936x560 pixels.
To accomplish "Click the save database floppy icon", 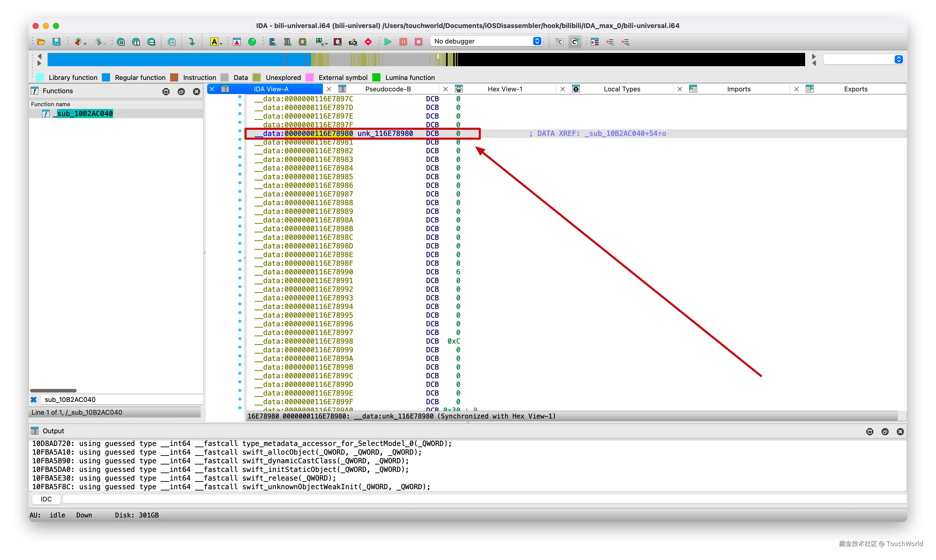I will coord(56,41).
